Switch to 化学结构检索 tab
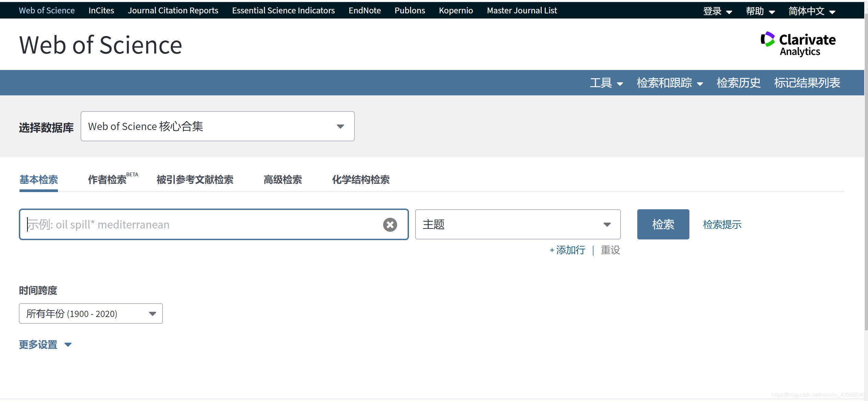 (361, 179)
